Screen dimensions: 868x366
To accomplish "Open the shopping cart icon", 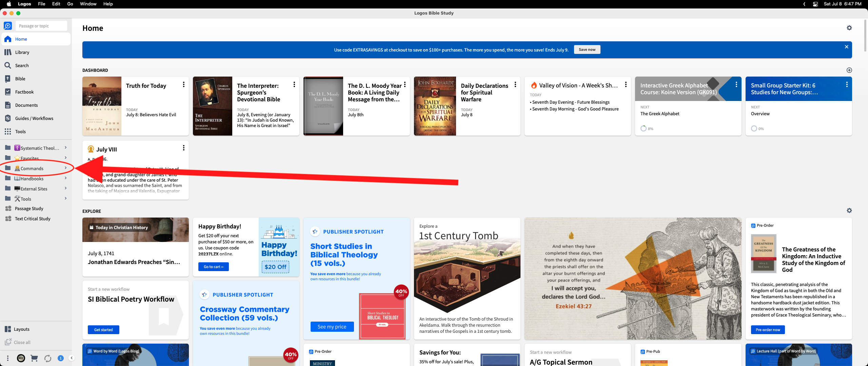I will pyautogui.click(x=34, y=358).
